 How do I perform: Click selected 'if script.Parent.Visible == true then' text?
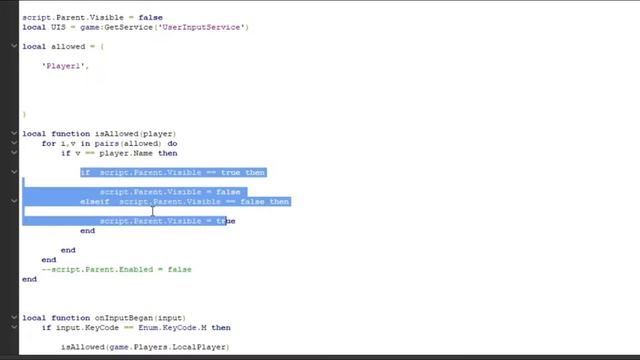(173, 173)
